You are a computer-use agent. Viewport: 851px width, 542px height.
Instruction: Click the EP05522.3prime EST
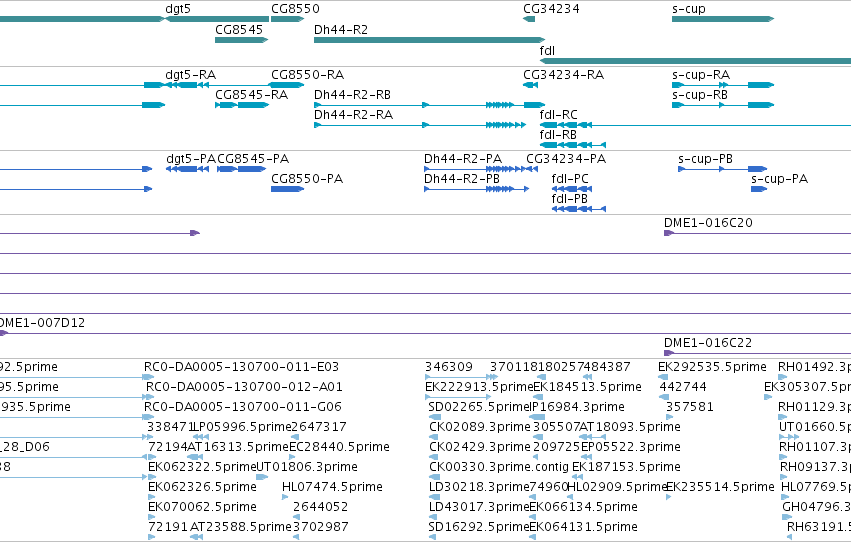coord(587,457)
